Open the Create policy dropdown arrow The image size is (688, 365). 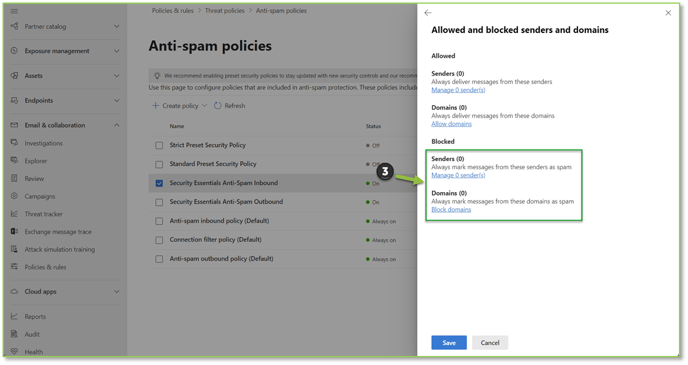tap(204, 106)
